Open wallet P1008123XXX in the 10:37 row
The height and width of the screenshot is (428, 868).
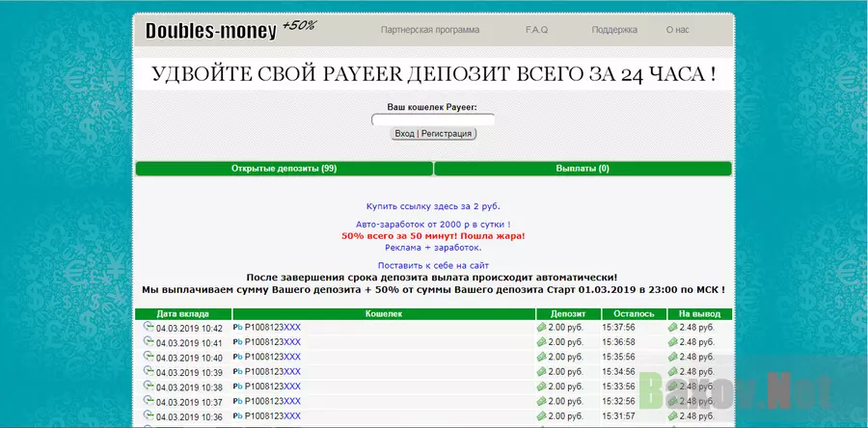tap(273, 401)
